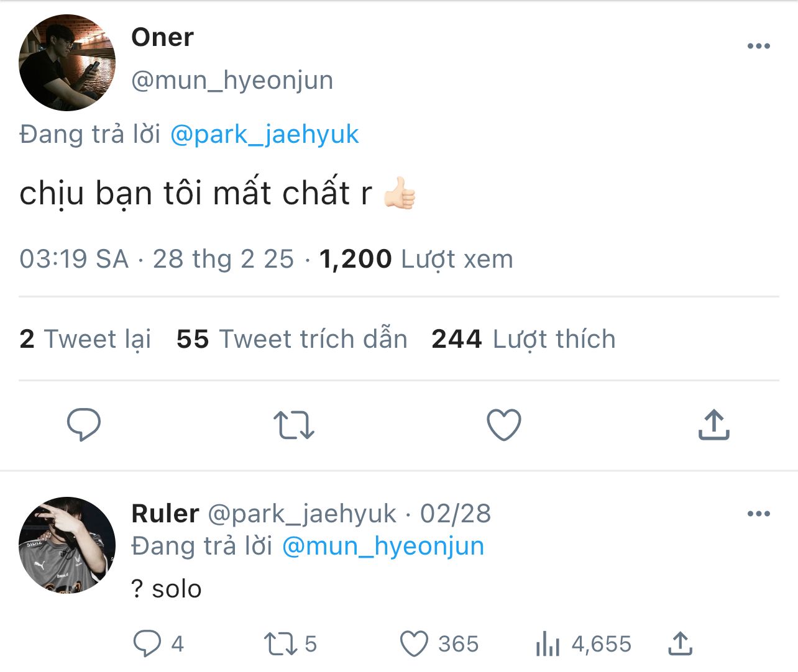This screenshot has height=672, width=798.
Task: View the 2 Tweet lại list
Action: (x=85, y=339)
